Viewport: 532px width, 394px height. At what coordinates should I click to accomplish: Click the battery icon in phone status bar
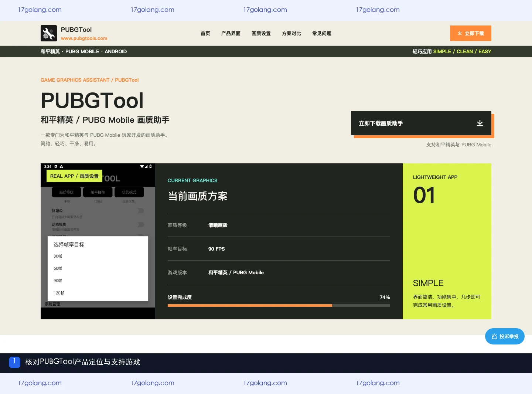point(150,167)
